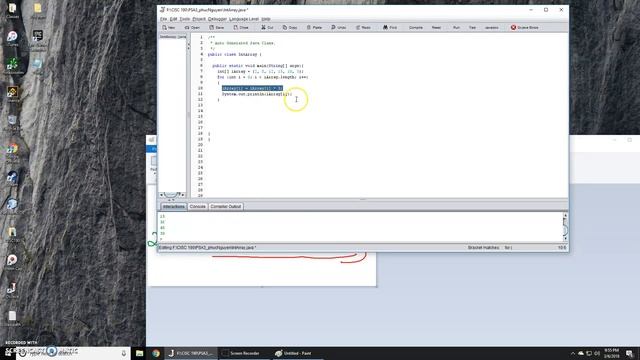Image resolution: width=640 pixels, height=360 pixels.
Task: Click the editing file path in status bar
Action: point(207,248)
